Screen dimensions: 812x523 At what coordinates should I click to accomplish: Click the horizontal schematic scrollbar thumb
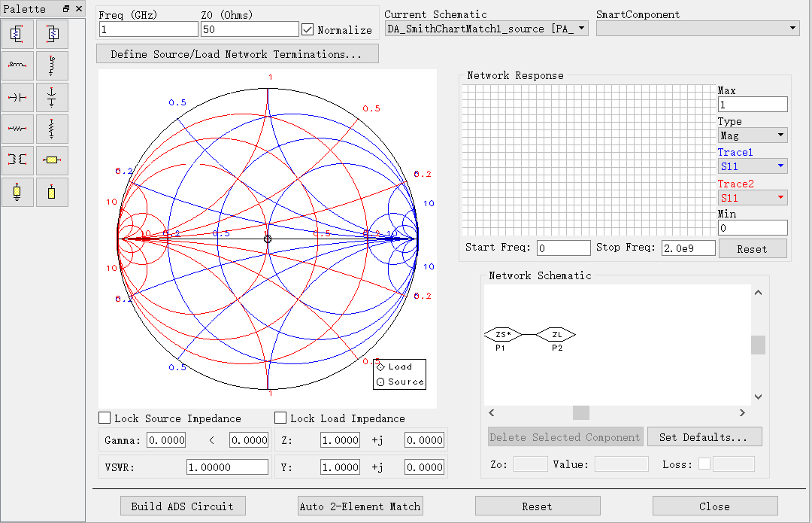click(x=581, y=412)
